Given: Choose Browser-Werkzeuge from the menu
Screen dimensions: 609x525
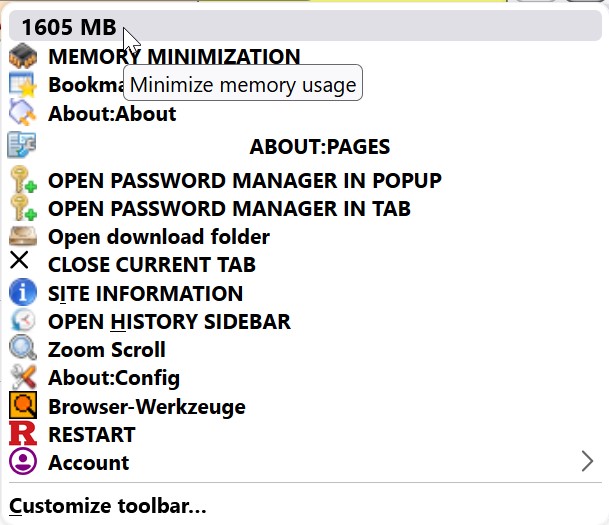Looking at the screenshot, I should tap(146, 407).
